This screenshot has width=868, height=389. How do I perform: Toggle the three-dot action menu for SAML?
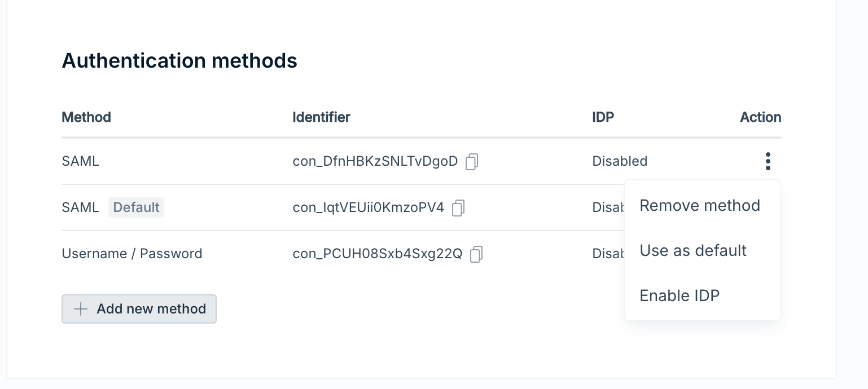coord(768,161)
